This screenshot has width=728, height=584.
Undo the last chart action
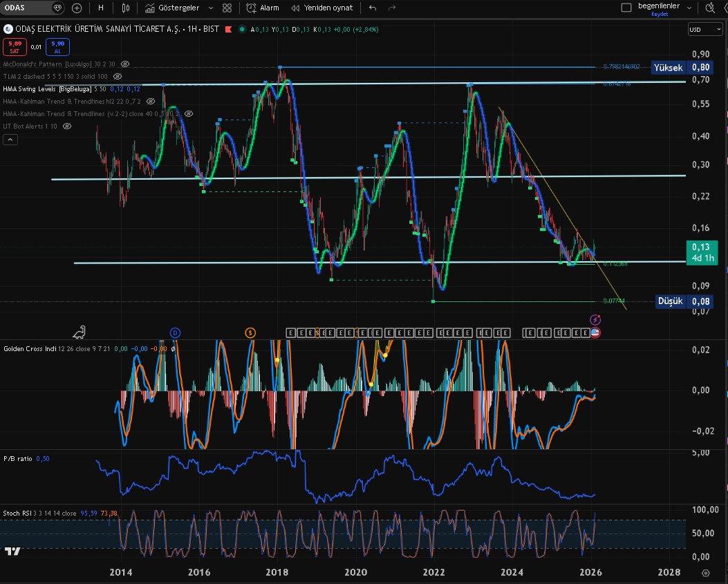373,8
